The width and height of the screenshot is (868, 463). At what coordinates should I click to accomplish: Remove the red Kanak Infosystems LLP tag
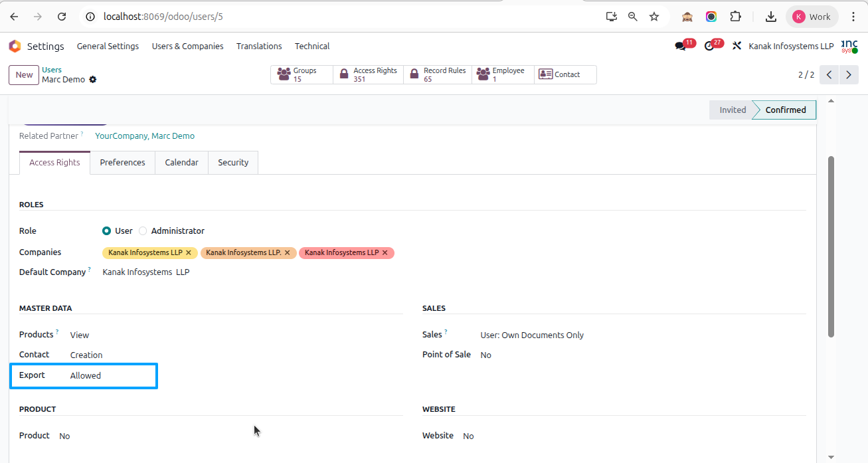385,253
